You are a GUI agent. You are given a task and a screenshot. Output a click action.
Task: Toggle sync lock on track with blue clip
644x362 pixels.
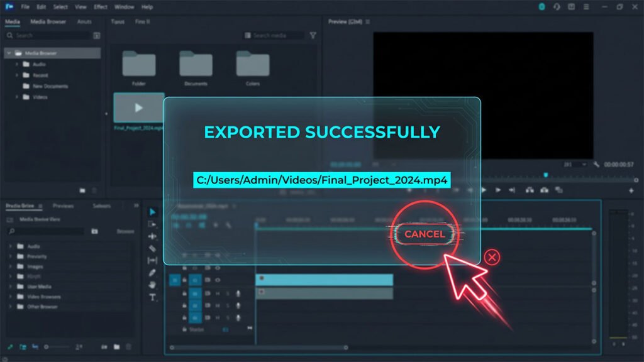pos(208,280)
